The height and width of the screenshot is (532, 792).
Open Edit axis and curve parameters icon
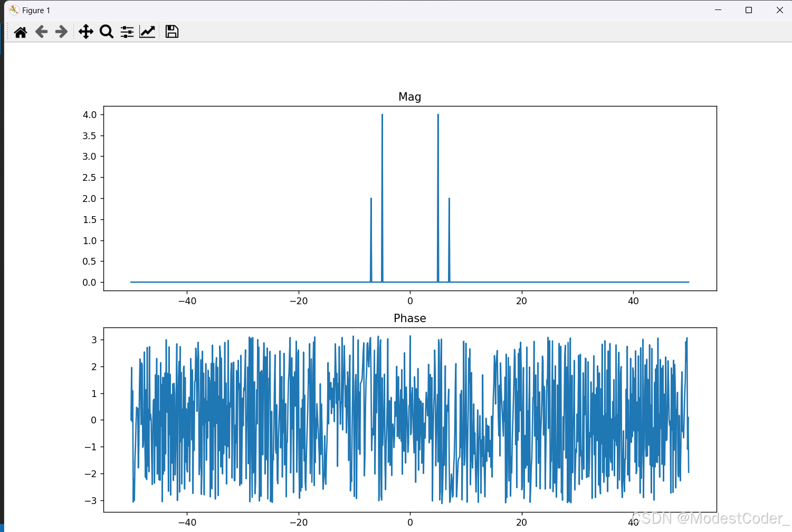(147, 32)
